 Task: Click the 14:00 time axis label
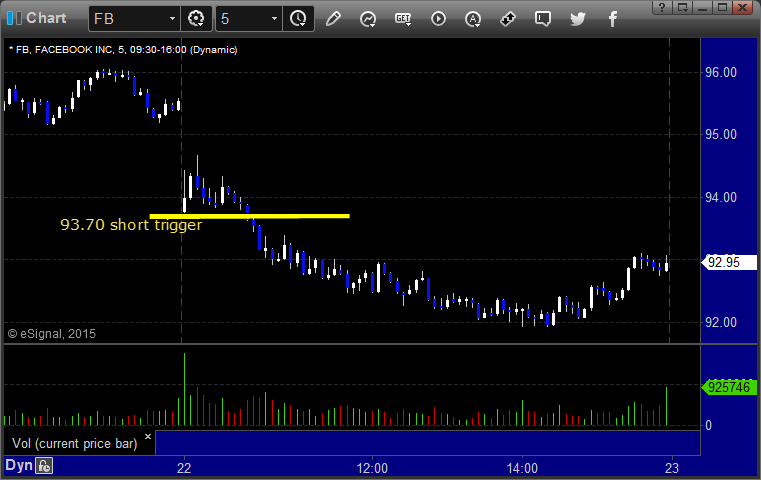click(x=522, y=468)
